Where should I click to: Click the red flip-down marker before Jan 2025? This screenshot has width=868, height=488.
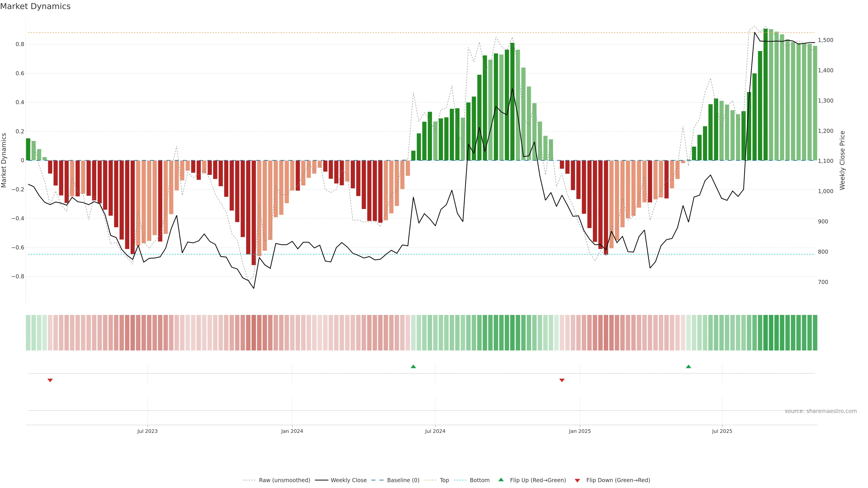point(562,380)
